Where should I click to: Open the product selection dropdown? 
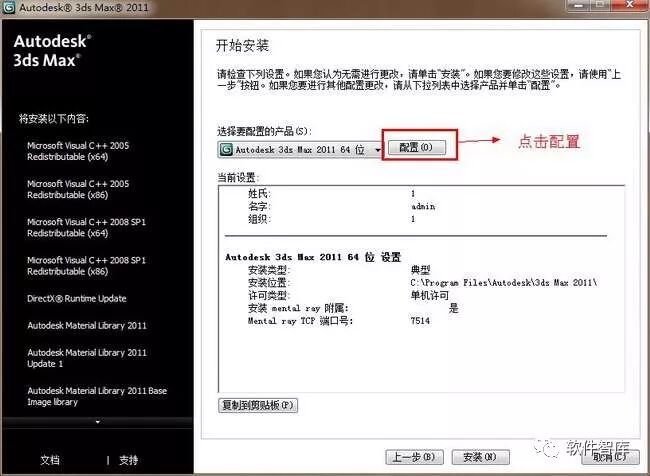pyautogui.click(x=299, y=150)
